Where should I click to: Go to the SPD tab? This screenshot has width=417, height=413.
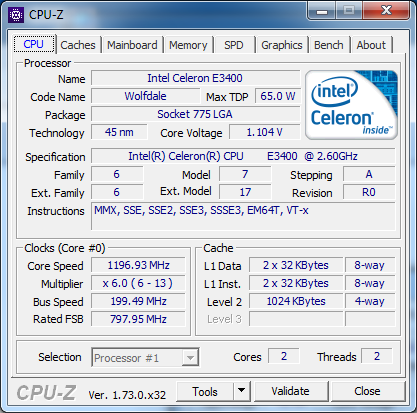click(233, 45)
